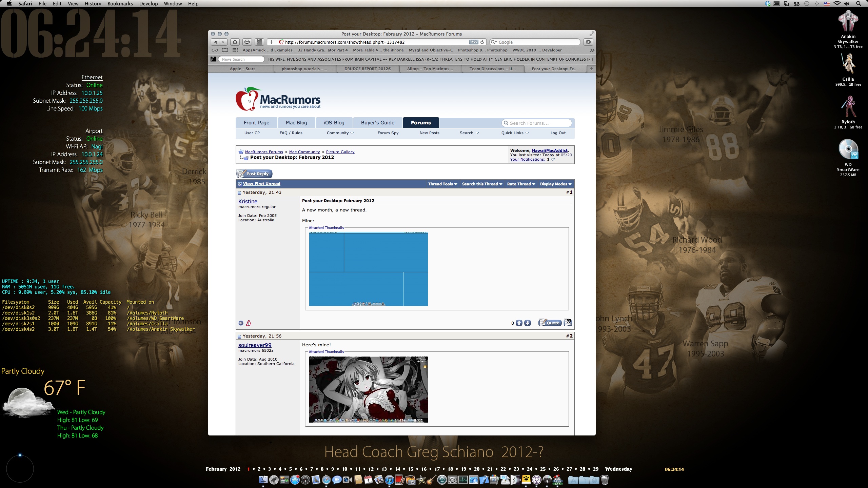
Task: Open the History menu
Action: [93, 4]
